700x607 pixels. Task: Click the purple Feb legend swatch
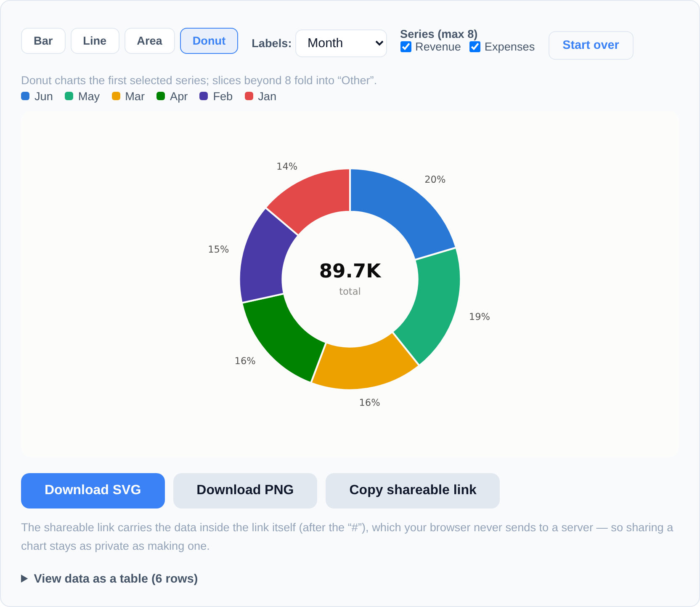[204, 96]
